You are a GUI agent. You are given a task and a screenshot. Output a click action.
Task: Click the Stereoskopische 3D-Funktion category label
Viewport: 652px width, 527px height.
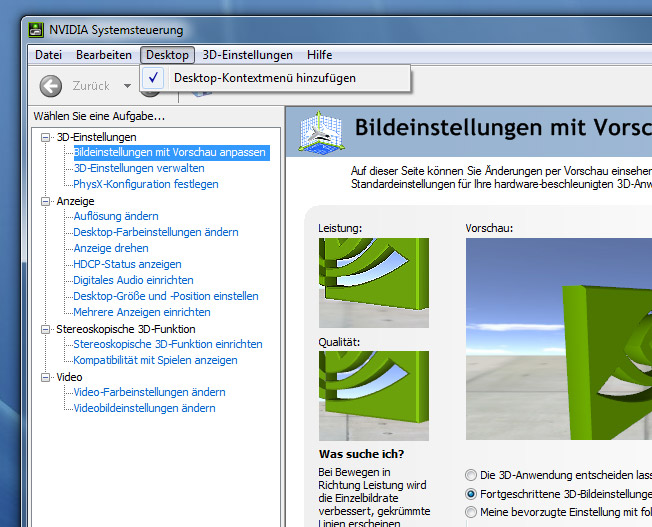point(126,329)
